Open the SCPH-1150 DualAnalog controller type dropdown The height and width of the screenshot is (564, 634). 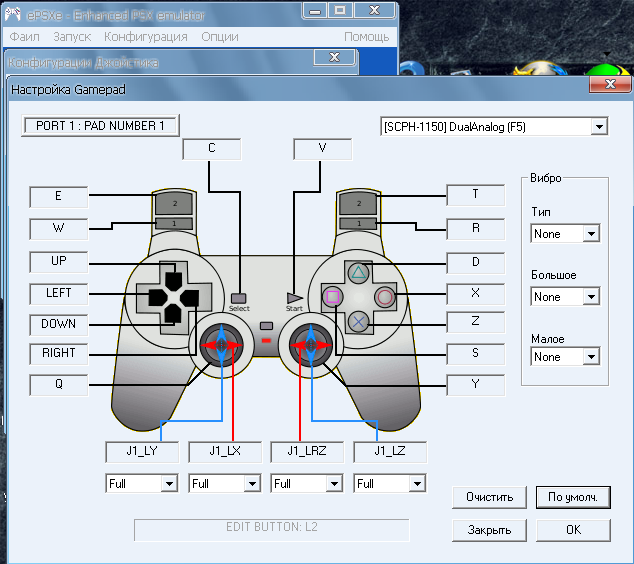[x=494, y=127]
